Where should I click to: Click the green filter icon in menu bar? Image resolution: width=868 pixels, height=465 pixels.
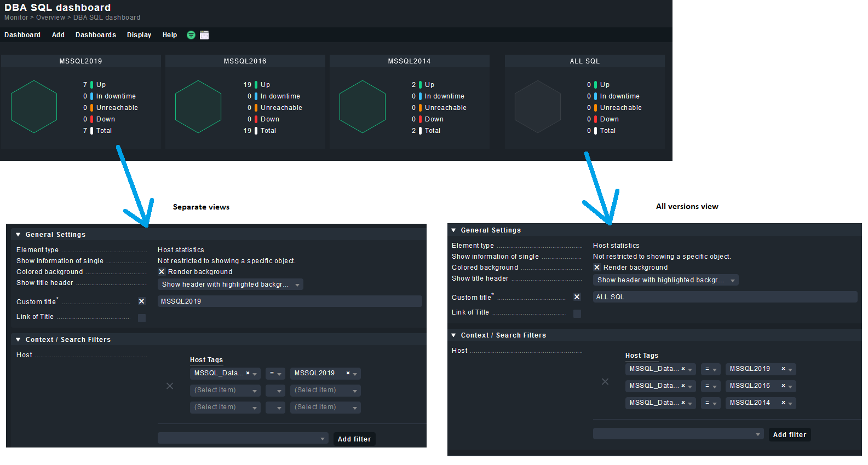click(191, 35)
